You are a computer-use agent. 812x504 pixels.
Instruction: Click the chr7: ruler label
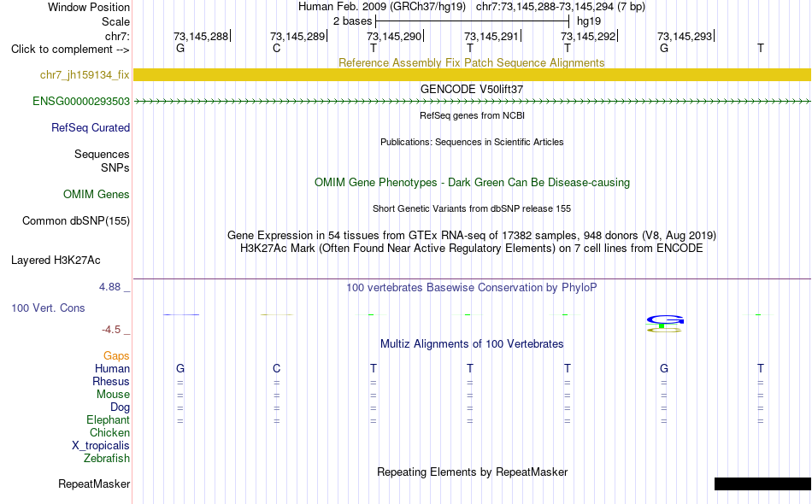[x=117, y=36]
